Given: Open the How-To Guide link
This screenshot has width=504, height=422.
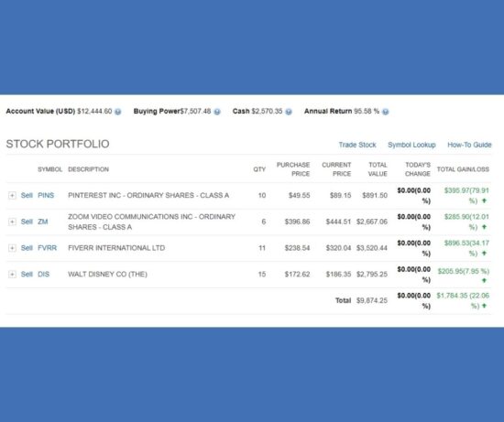Looking at the screenshot, I should pos(469,145).
